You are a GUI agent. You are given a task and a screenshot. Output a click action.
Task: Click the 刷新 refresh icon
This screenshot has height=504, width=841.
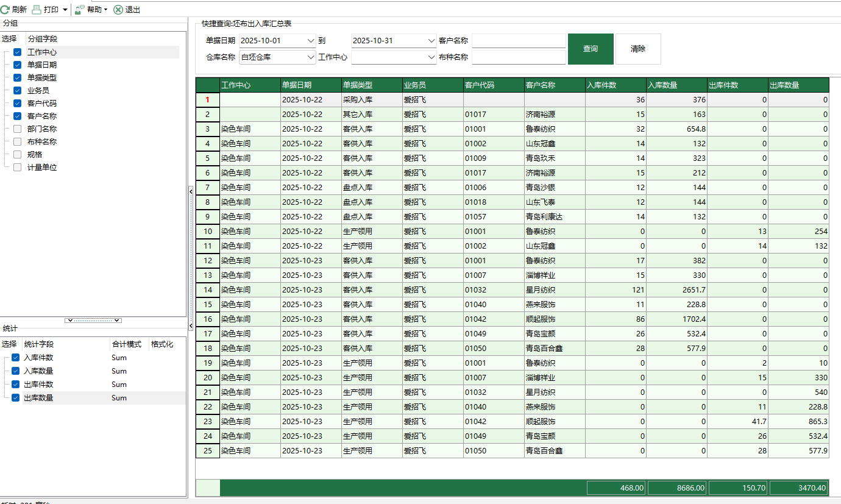(7, 9)
